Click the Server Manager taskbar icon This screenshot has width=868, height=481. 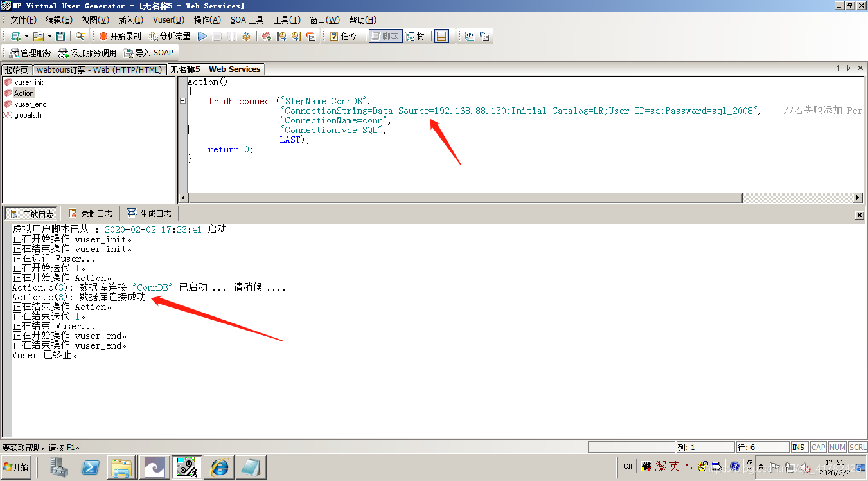(59, 467)
